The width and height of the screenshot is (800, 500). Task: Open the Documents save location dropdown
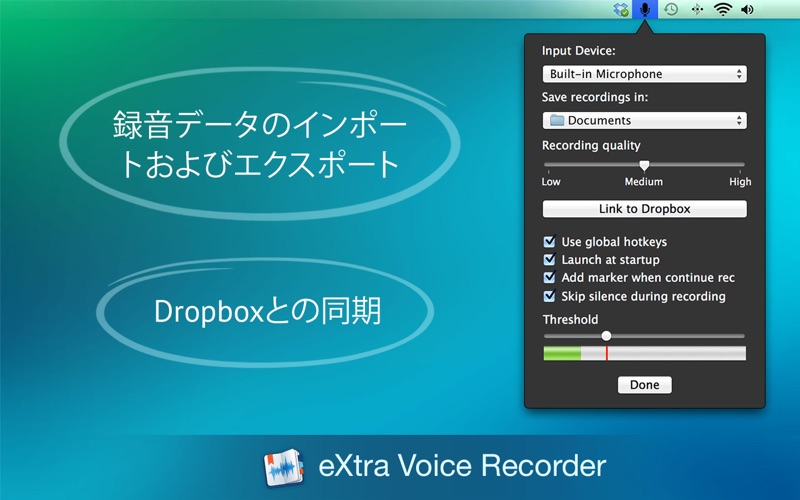[x=644, y=120]
